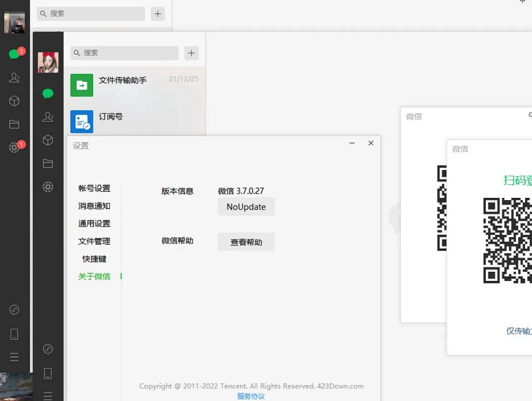Click 微信 3.7.0.27 version text

[241, 191]
